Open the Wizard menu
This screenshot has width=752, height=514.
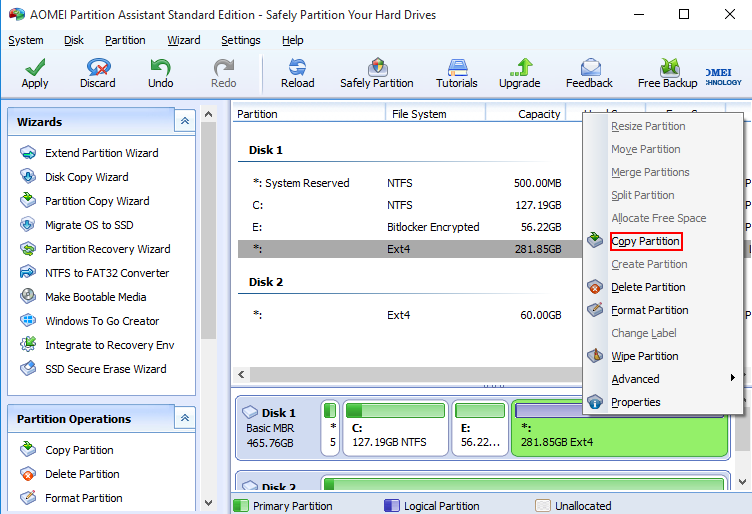pos(184,40)
